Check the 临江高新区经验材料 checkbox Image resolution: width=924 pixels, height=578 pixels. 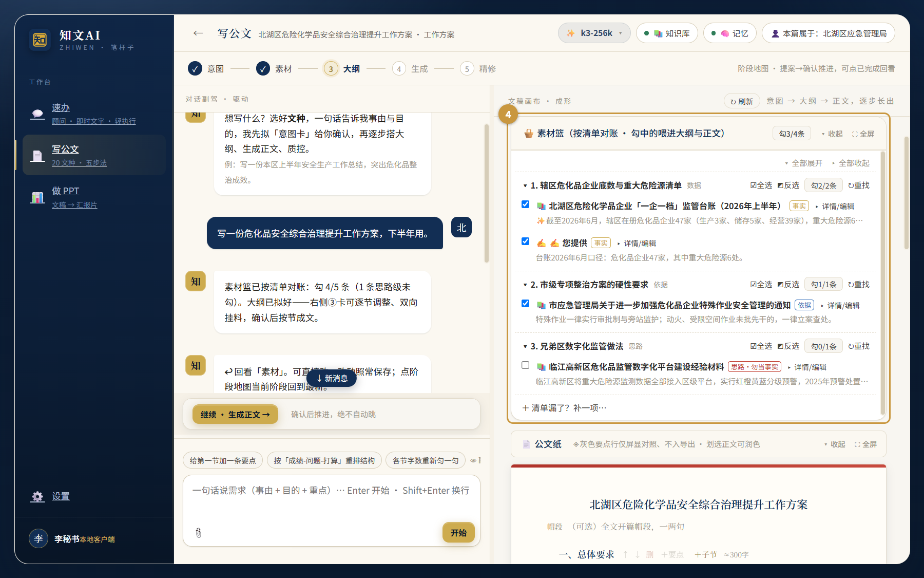[x=525, y=365]
